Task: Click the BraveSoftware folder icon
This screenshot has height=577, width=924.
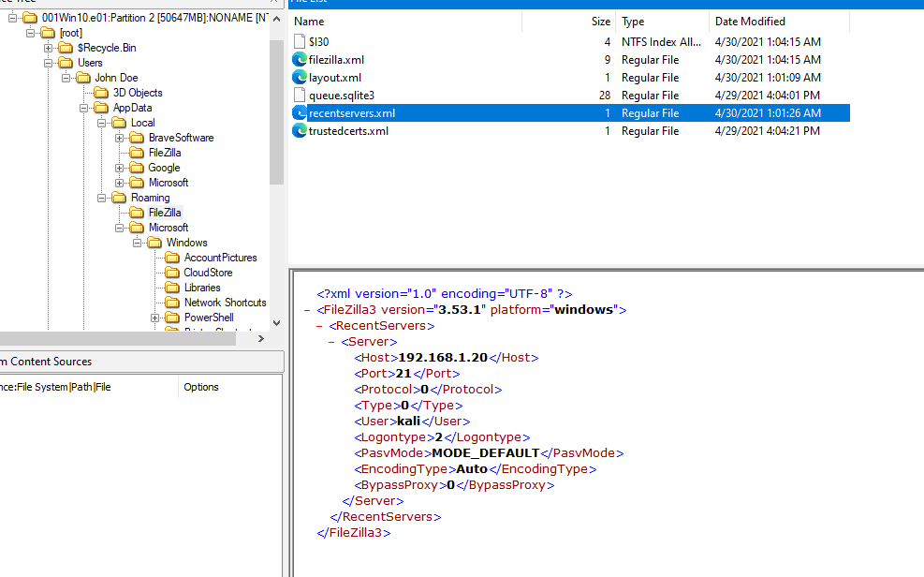Action: [x=136, y=138]
